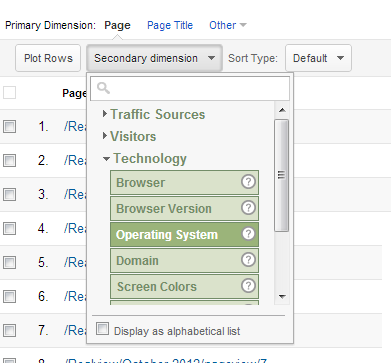Check the box for row 5
The image size is (391, 363).
(x=9, y=262)
